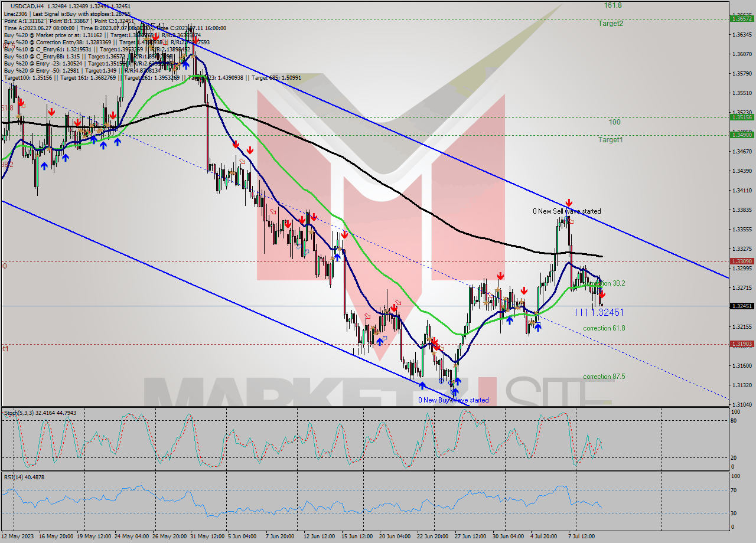This screenshot has height=543, width=756.
Task: Click the RSI scale value 70
Action: 733,490
